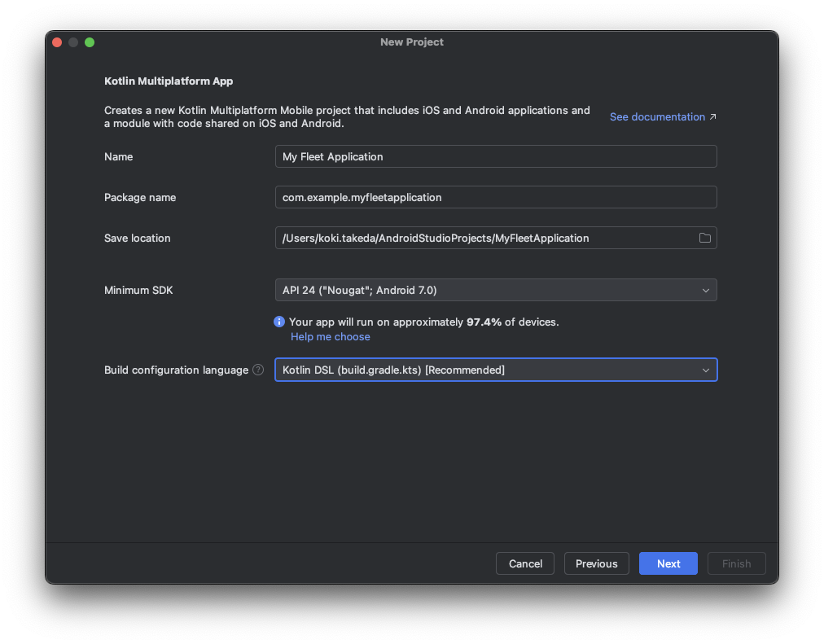Click the Kotlin Multiplatform App heading
Image resolution: width=824 pixels, height=644 pixels.
click(x=169, y=81)
